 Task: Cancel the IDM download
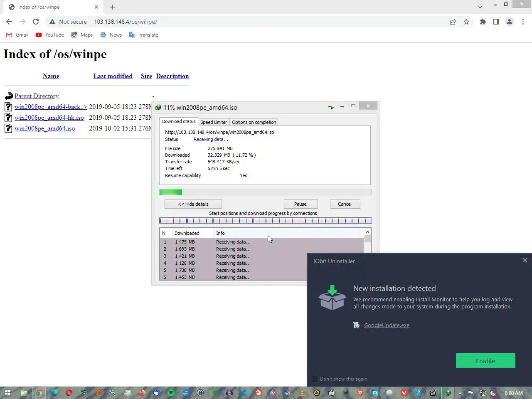pyautogui.click(x=345, y=204)
